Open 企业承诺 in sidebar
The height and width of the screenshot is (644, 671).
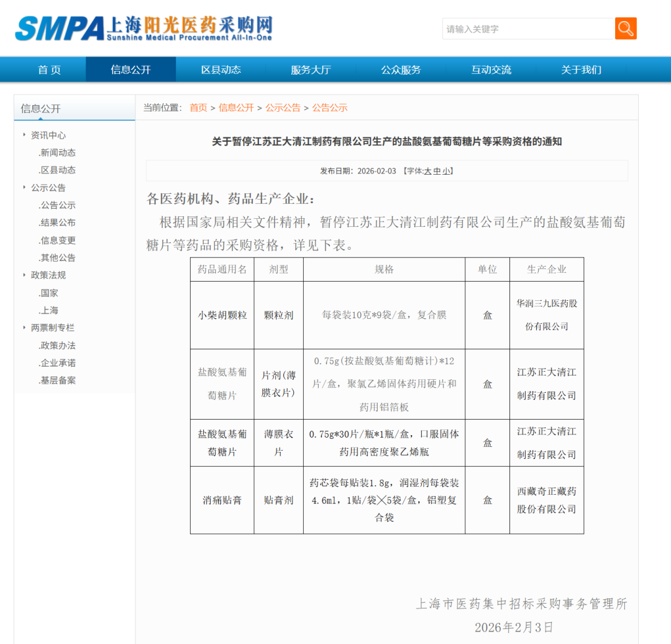coord(57,363)
